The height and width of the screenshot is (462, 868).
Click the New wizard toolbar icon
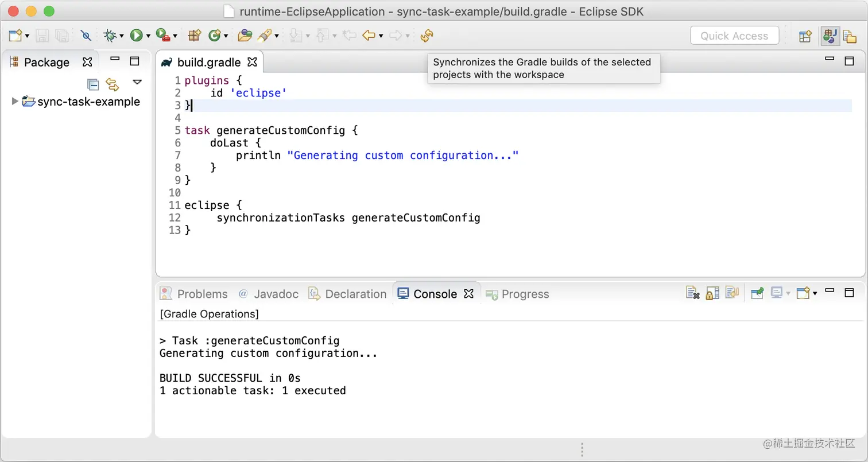point(15,36)
